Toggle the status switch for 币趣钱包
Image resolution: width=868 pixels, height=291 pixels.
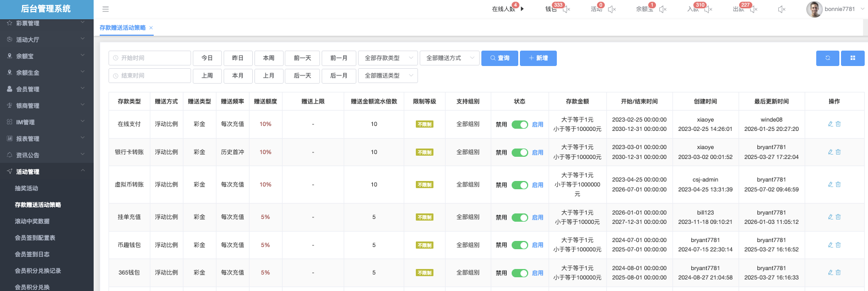pyautogui.click(x=519, y=245)
